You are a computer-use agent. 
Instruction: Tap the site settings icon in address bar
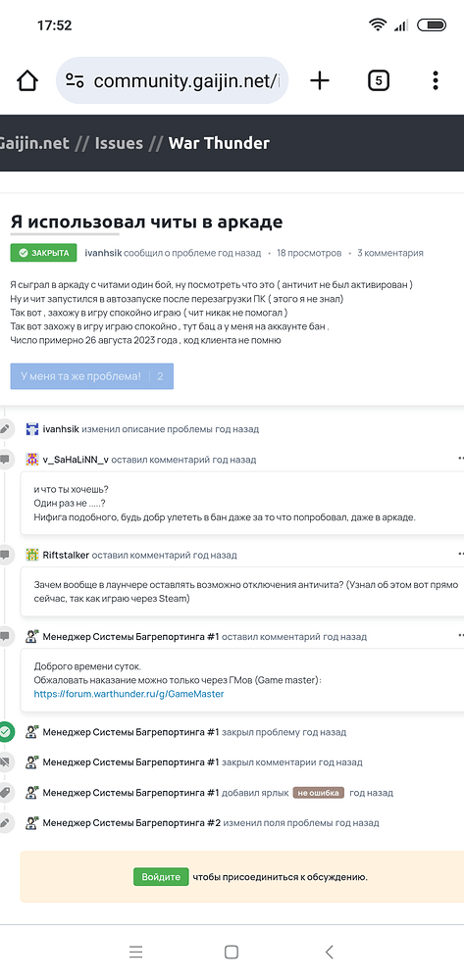tap(75, 80)
